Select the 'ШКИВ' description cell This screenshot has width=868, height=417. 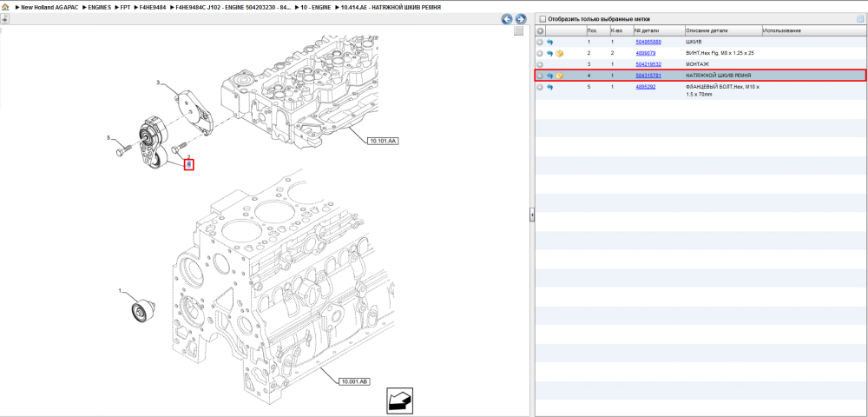pos(693,42)
